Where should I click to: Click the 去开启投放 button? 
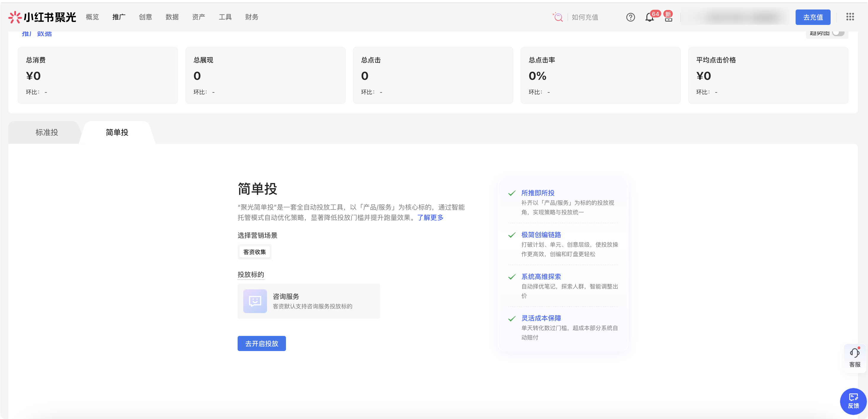tap(261, 344)
